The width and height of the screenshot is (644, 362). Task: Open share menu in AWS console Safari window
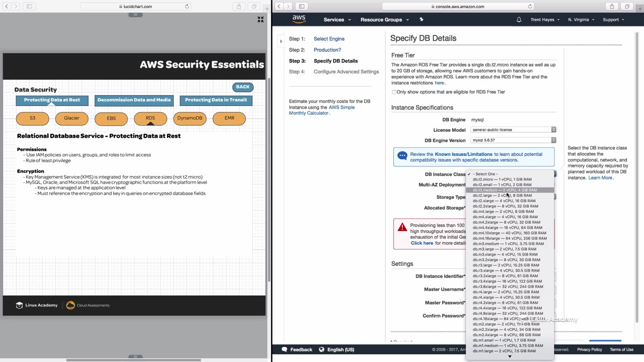tap(612, 7)
